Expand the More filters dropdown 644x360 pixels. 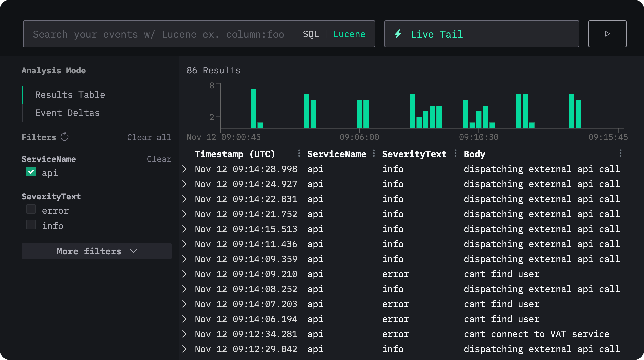point(96,251)
